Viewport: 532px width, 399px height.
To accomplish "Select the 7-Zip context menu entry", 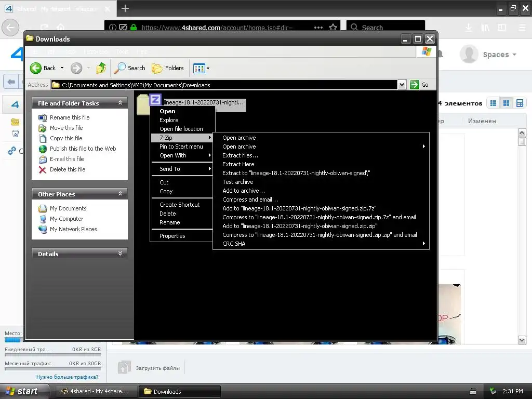I will tap(182, 138).
